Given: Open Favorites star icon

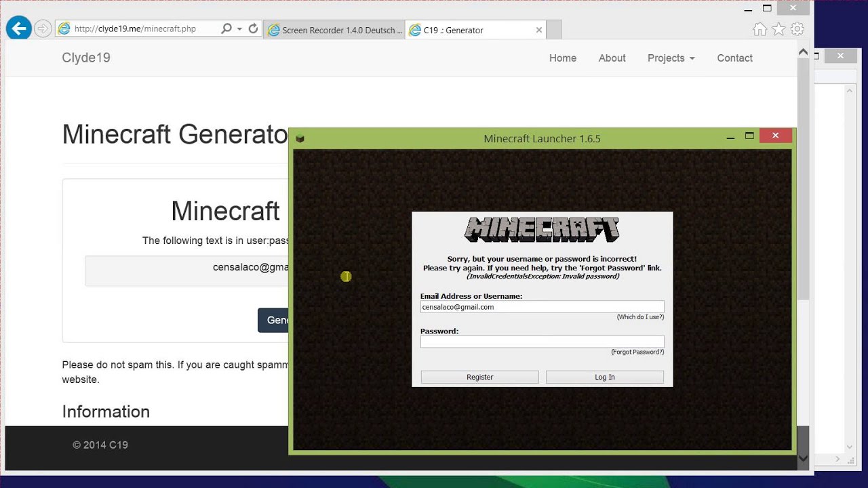Looking at the screenshot, I should tap(778, 29).
